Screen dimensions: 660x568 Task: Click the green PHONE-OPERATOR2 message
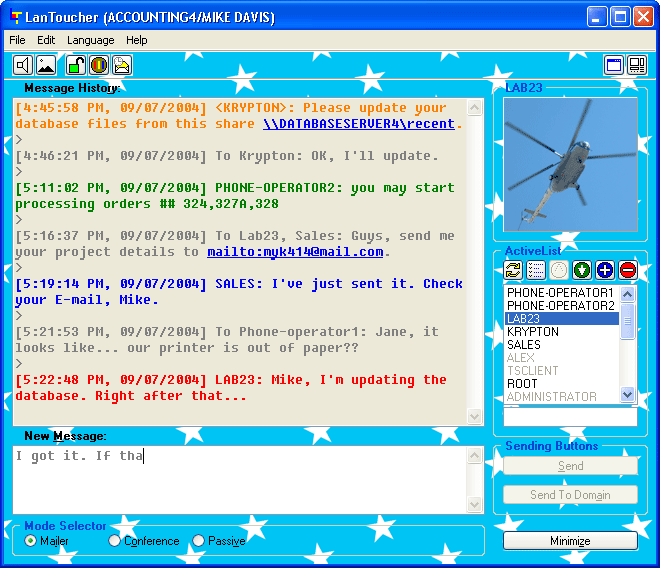[x=235, y=196]
